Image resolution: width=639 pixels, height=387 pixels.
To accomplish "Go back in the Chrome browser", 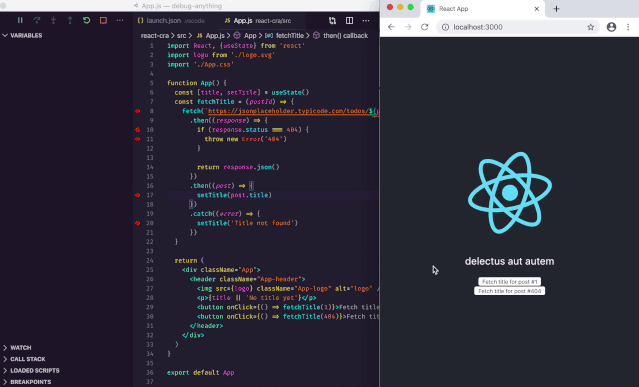I will [391, 27].
